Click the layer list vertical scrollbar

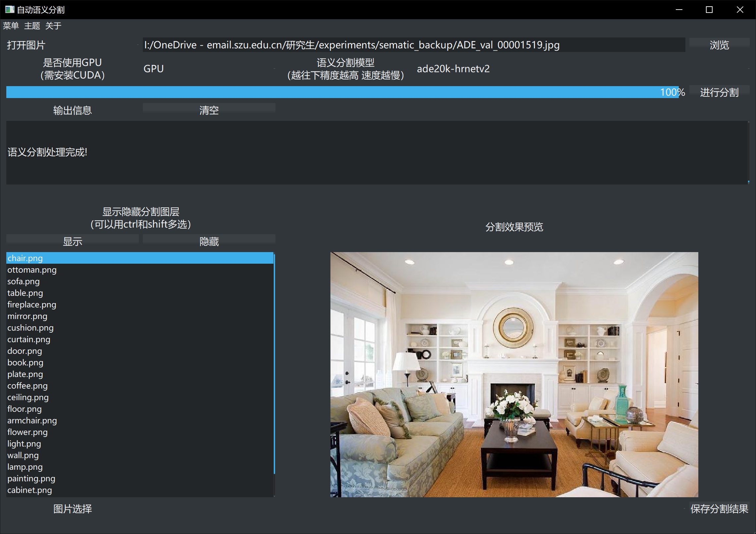[x=274, y=364]
